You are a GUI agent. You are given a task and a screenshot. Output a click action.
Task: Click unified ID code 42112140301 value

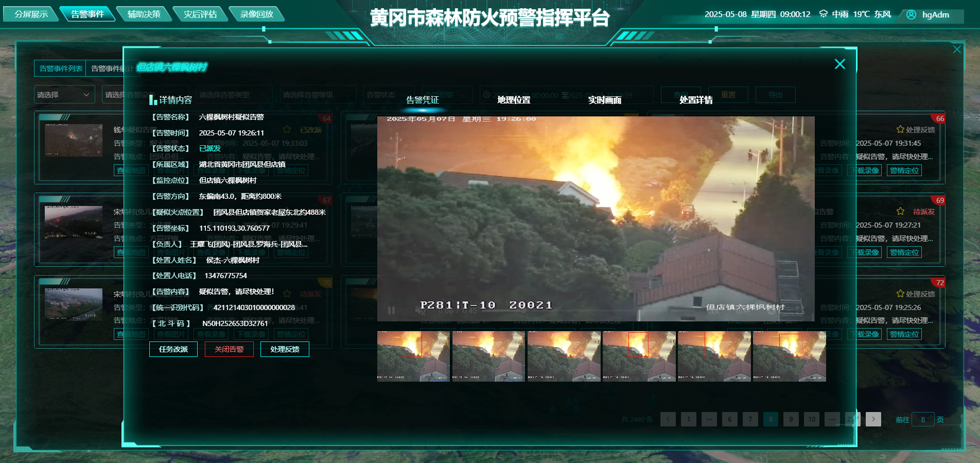tap(254, 307)
